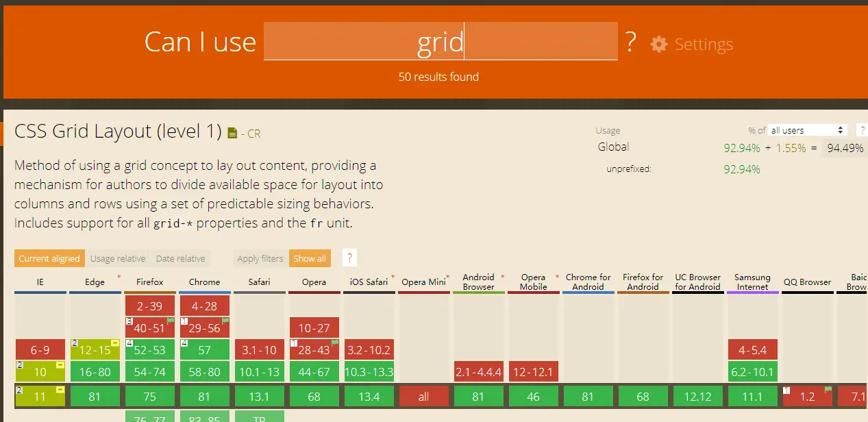This screenshot has width=868, height=422.
Task: Click the Android Browser column header
Action: (x=479, y=282)
